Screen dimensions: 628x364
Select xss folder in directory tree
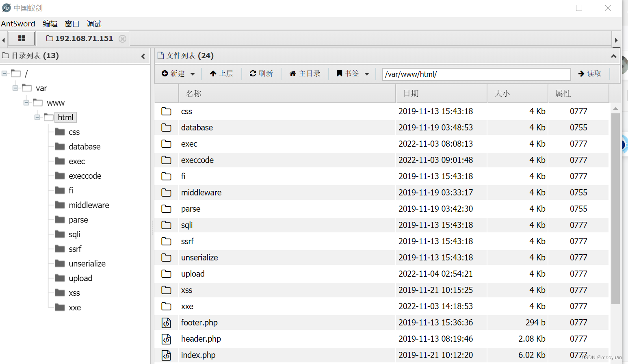74,293
